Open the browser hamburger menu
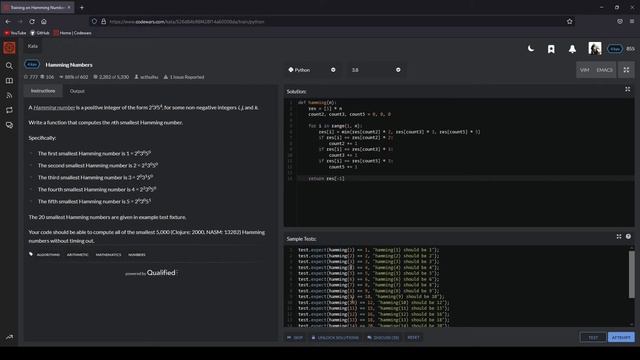 coord(631,21)
